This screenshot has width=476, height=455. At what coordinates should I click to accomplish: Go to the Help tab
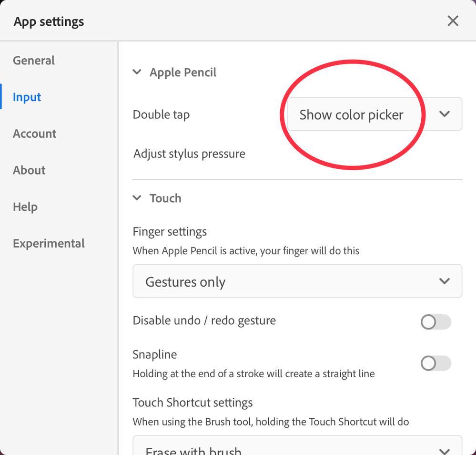click(x=25, y=207)
